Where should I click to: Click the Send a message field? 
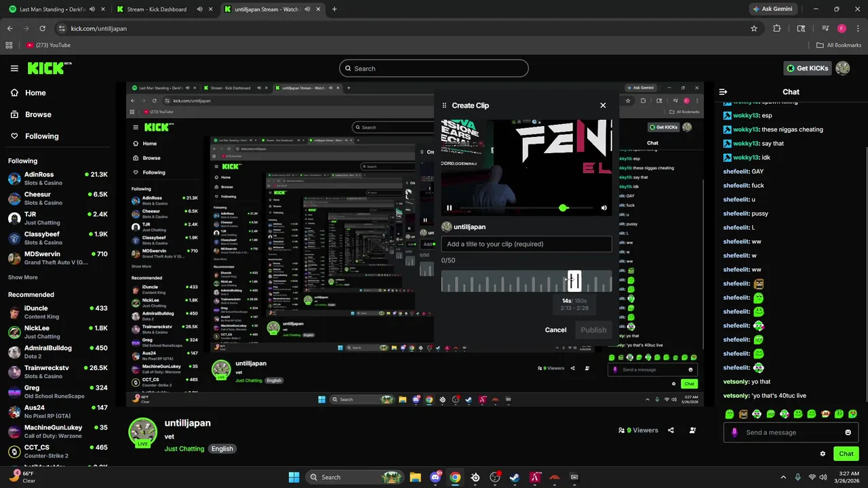(790, 432)
